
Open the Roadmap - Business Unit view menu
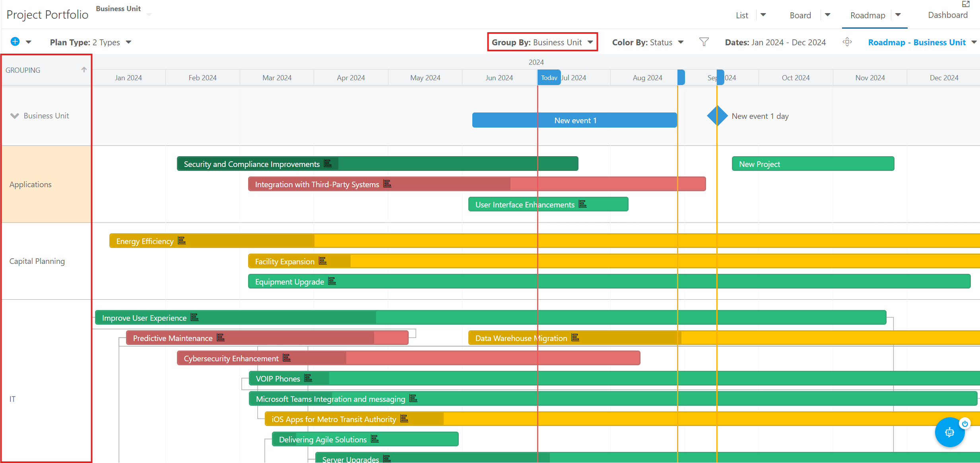(x=922, y=42)
